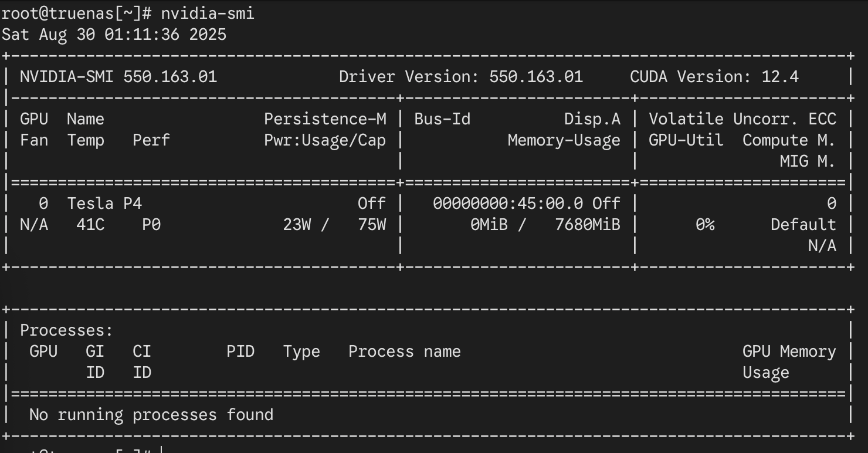
Task: Click the 23W power usage value
Action: pos(297,225)
